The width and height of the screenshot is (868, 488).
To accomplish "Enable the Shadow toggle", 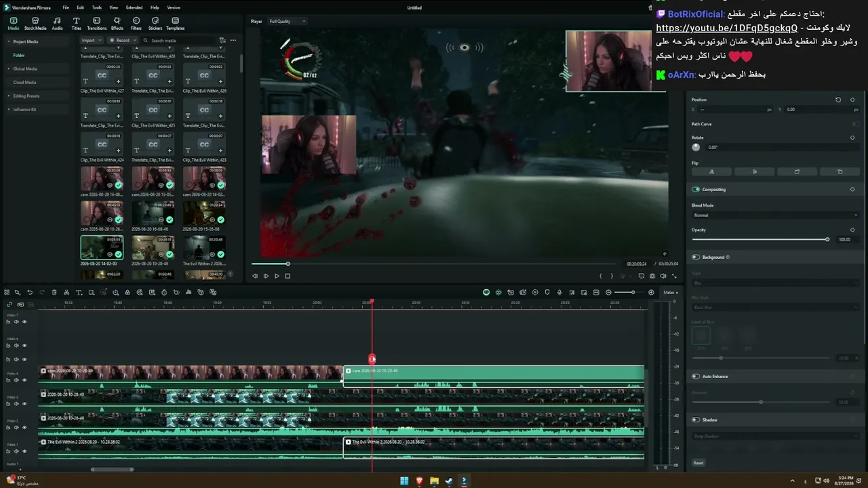I will point(696,420).
